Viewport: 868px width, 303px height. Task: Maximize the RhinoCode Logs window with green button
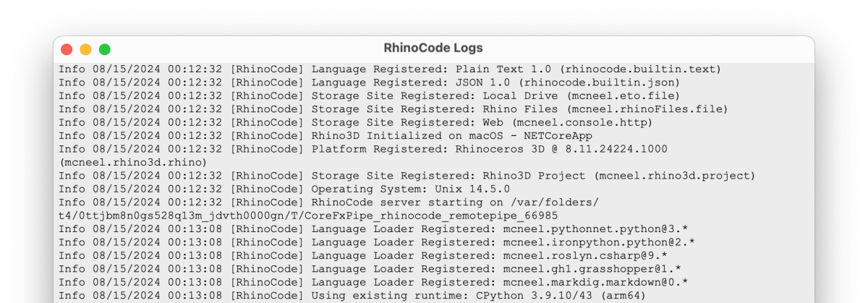pyautogui.click(x=105, y=49)
